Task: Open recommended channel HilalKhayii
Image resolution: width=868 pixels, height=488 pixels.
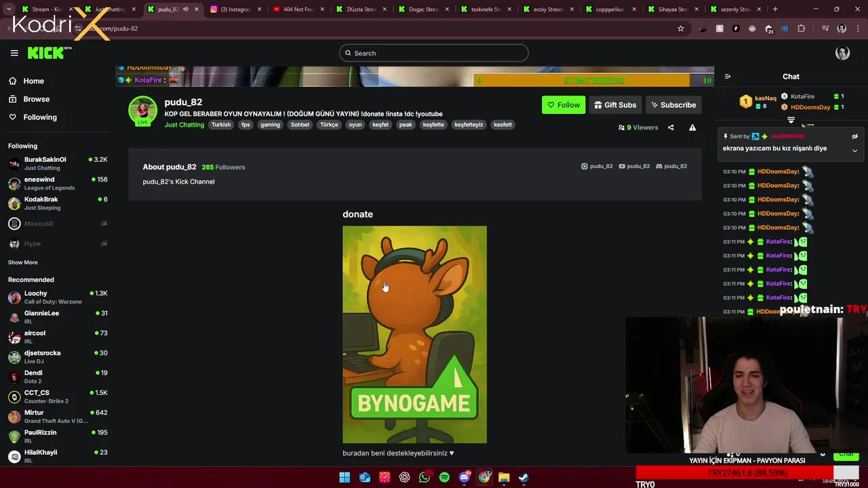Action: point(58,456)
